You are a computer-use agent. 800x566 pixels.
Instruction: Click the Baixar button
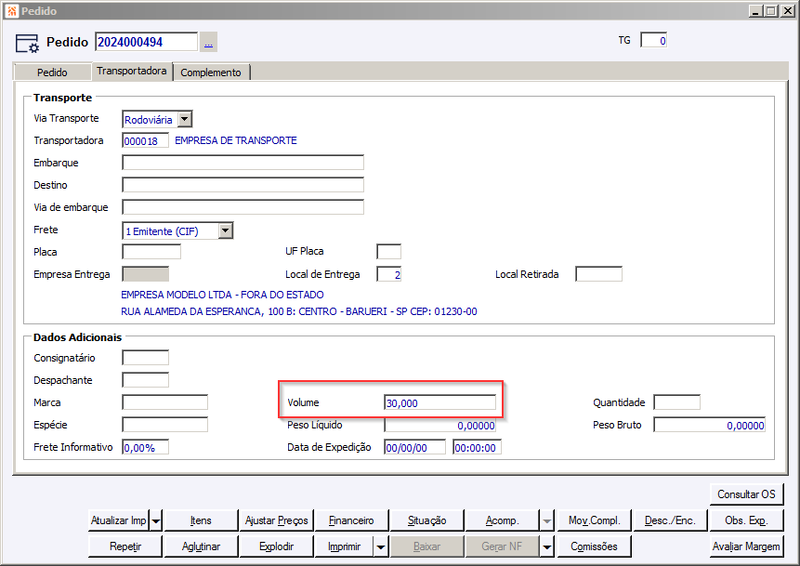click(427, 547)
